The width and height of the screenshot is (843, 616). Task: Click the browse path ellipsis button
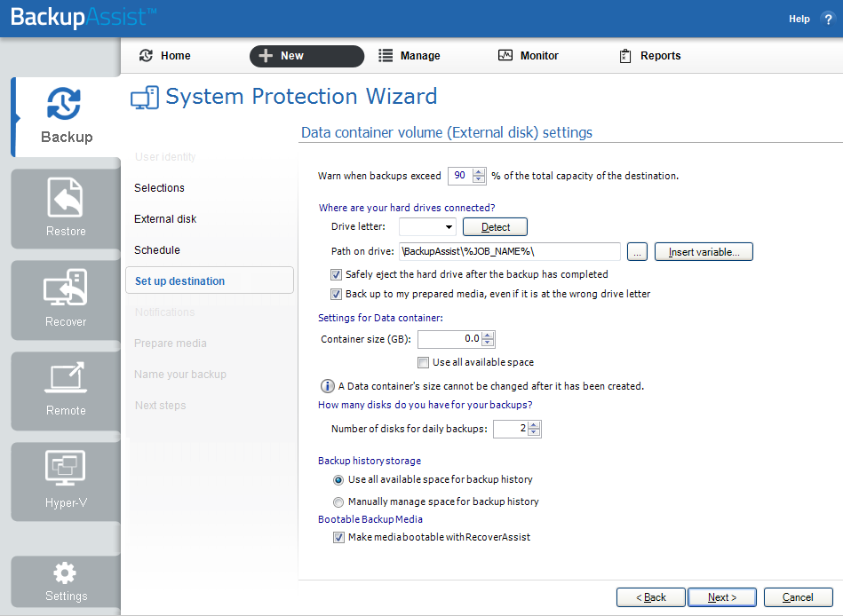coord(637,252)
